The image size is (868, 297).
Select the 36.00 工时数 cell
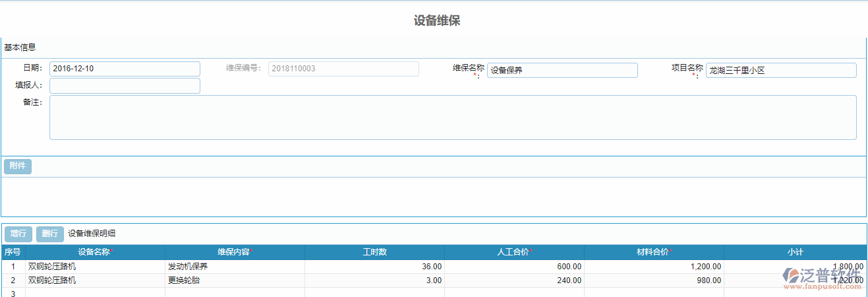click(x=375, y=267)
